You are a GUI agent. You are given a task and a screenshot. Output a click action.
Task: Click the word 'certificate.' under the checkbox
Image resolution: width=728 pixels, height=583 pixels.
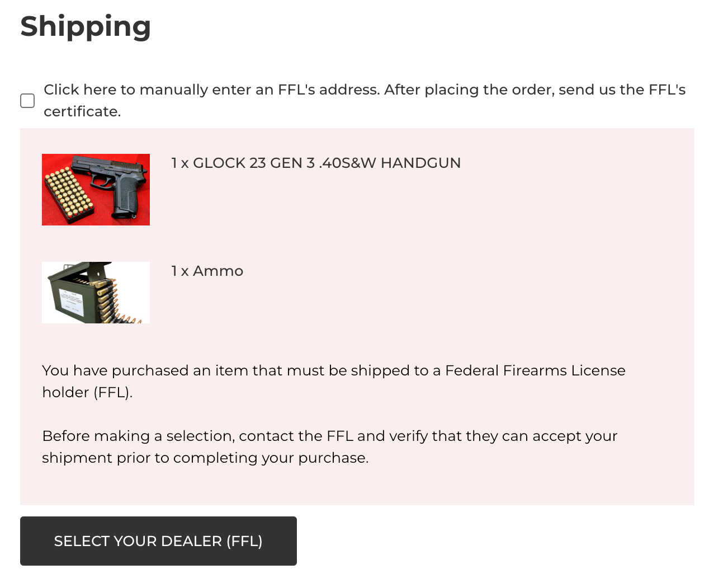[82, 112]
